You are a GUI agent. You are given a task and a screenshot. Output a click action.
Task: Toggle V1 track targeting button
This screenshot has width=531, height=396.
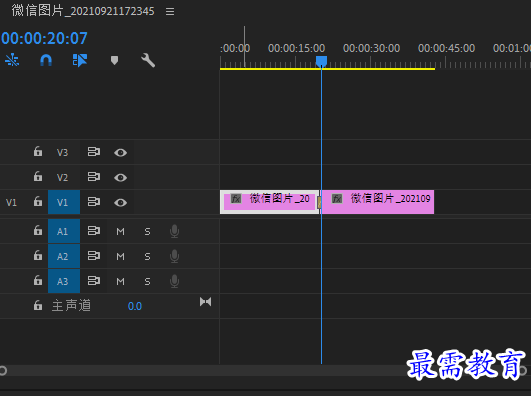click(64, 202)
